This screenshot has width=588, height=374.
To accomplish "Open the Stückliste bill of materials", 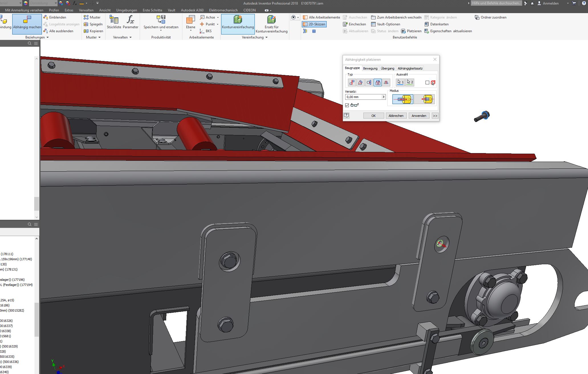I will tap(114, 22).
